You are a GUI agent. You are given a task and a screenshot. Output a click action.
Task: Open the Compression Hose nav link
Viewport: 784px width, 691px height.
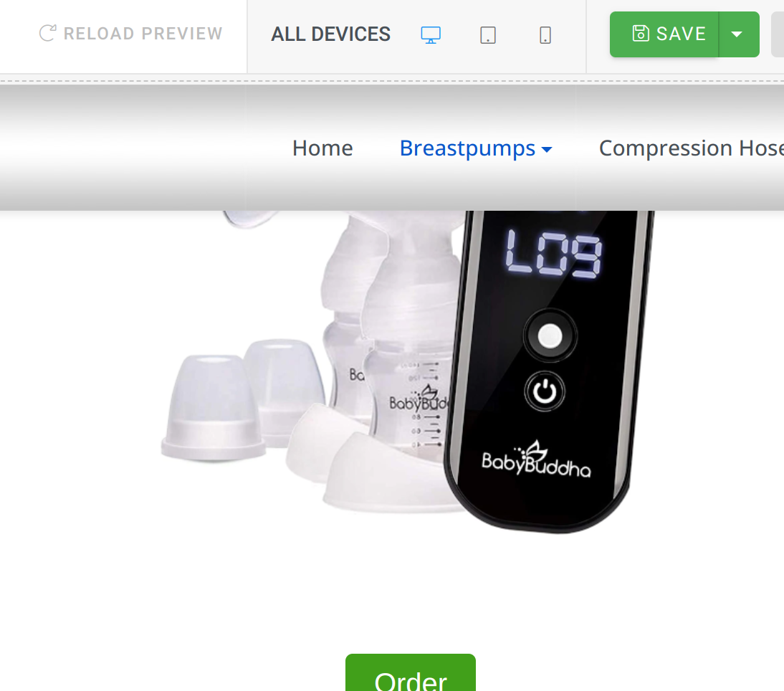coord(692,148)
